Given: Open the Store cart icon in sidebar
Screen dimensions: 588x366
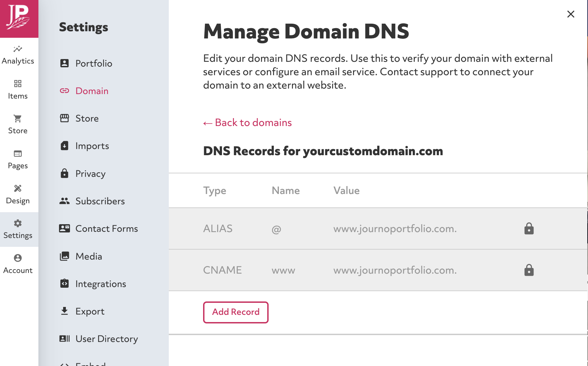Looking at the screenshot, I should (x=18, y=124).
